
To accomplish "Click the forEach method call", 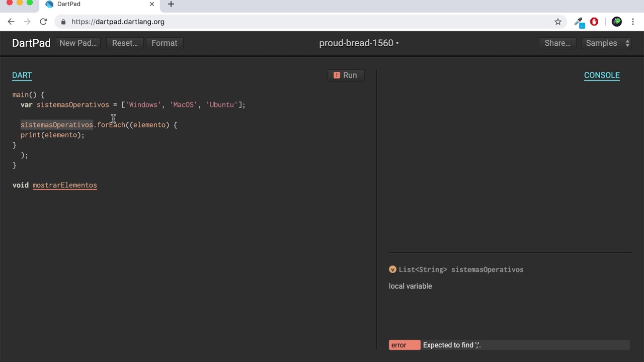I will point(111,125).
